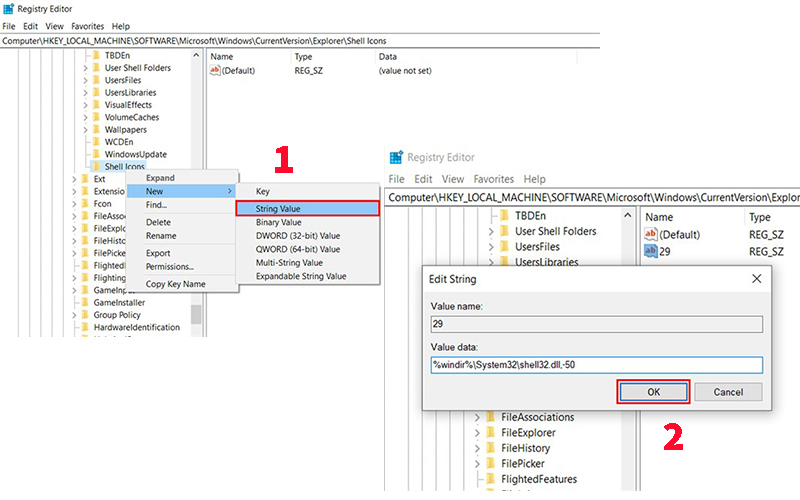
Task: Click scroll-up arrow of right tree
Action: point(628,215)
